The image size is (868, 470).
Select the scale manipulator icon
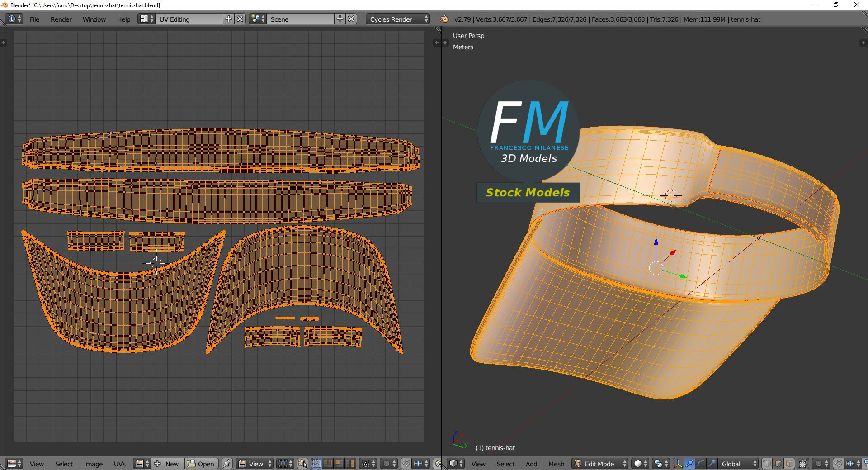(x=712, y=464)
